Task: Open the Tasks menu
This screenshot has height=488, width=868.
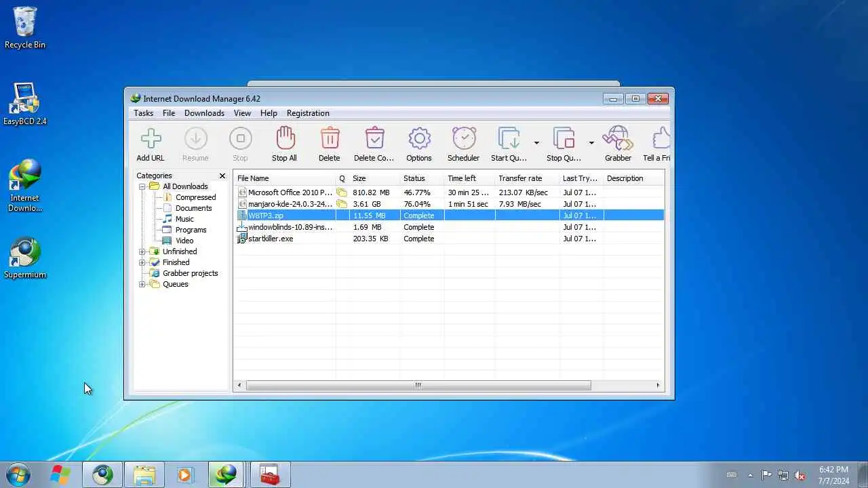Action: [143, 113]
